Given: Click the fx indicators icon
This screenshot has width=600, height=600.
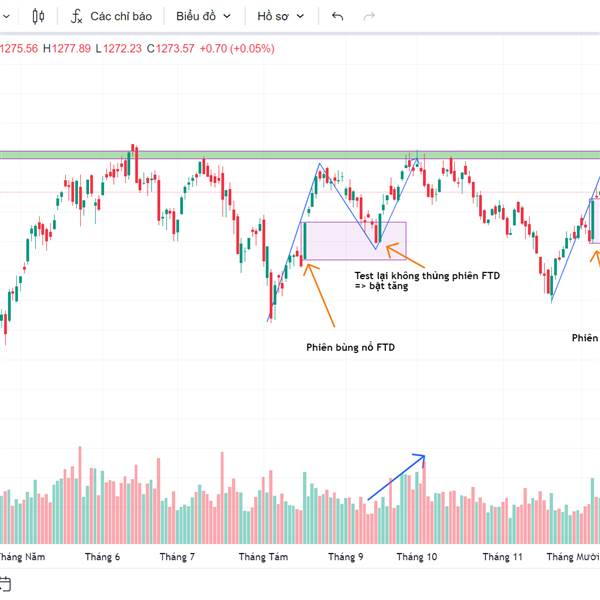Looking at the screenshot, I should click(x=76, y=16).
